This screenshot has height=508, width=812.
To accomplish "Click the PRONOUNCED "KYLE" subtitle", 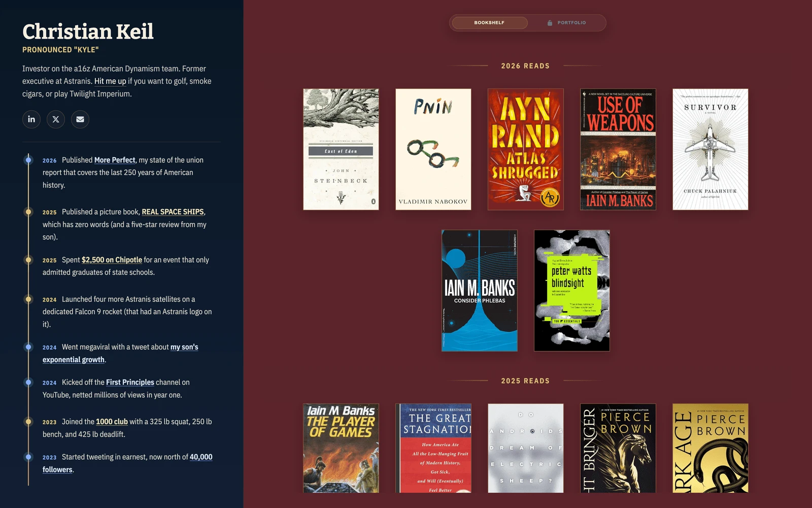I will (x=60, y=50).
